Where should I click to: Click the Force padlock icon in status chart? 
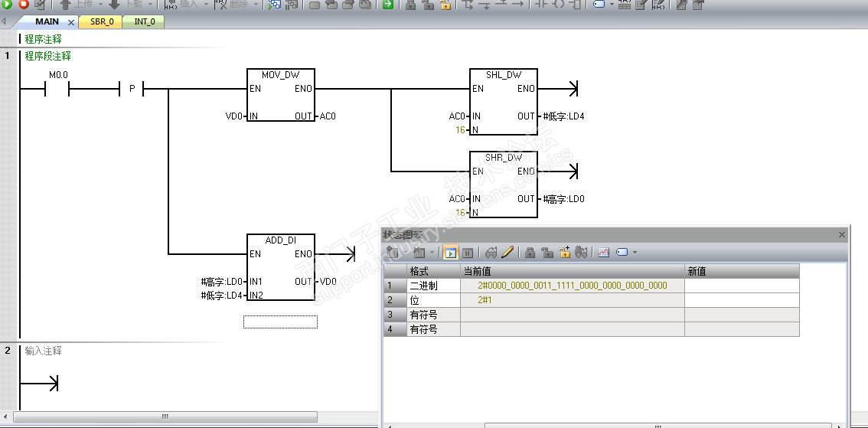coord(530,253)
